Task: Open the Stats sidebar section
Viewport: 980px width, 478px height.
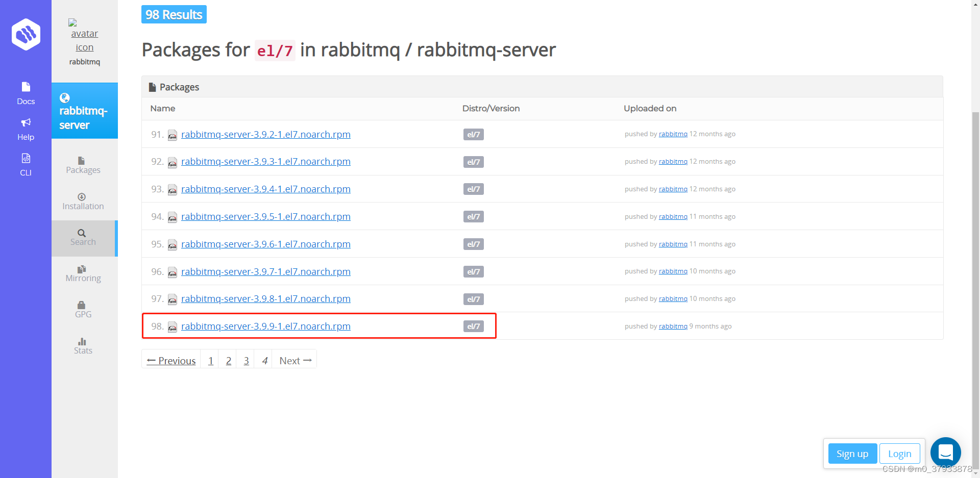Action: pos(83,346)
